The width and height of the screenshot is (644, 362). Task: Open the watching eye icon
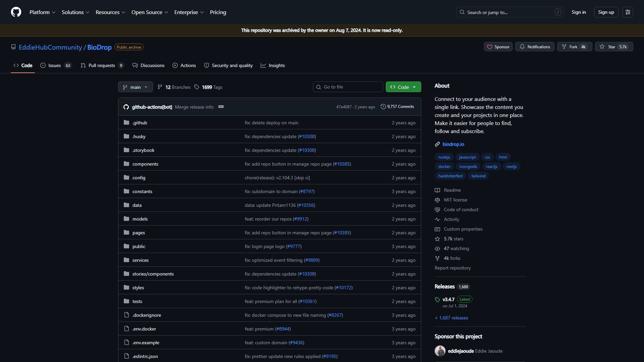437,248
